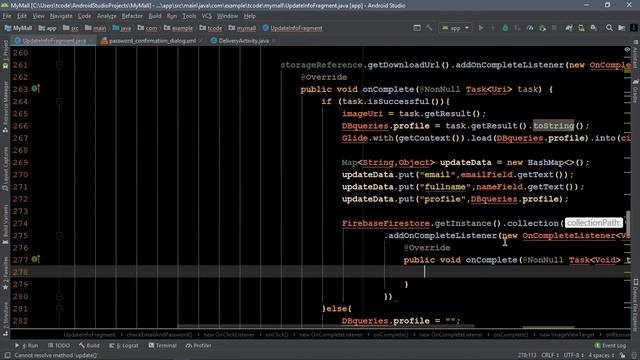Open the Edit menu
The width and height of the screenshot is (640, 360).
(22, 16)
